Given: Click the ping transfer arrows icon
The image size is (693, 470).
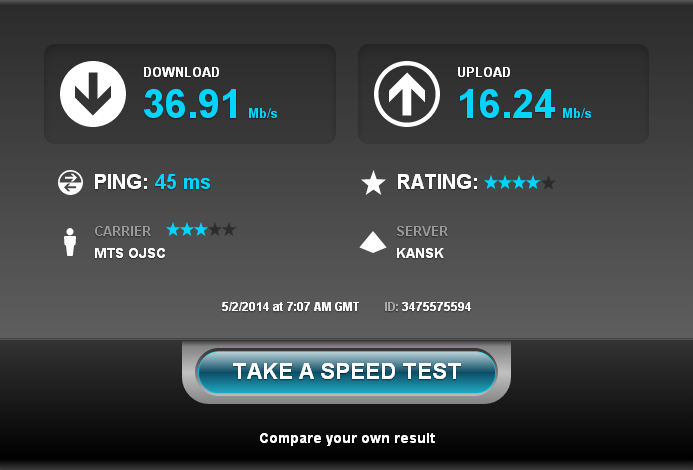Looking at the screenshot, I should click(70, 183).
